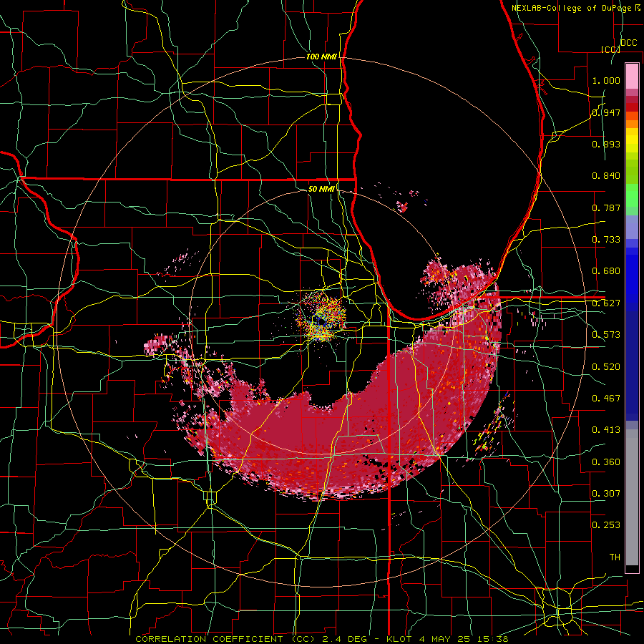The width and height of the screenshot is (644, 644).
Task: Select the 0.467 scale value
Action: pyautogui.click(x=606, y=399)
